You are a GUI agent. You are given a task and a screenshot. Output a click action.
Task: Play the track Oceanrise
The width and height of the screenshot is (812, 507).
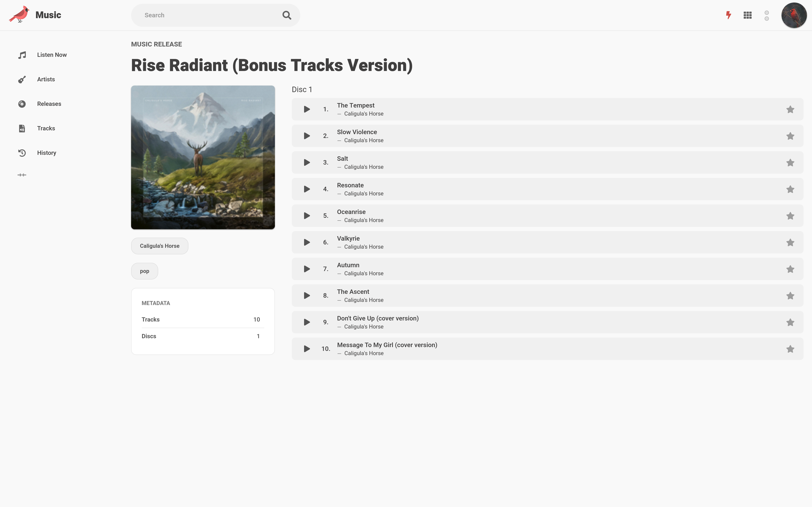307,216
